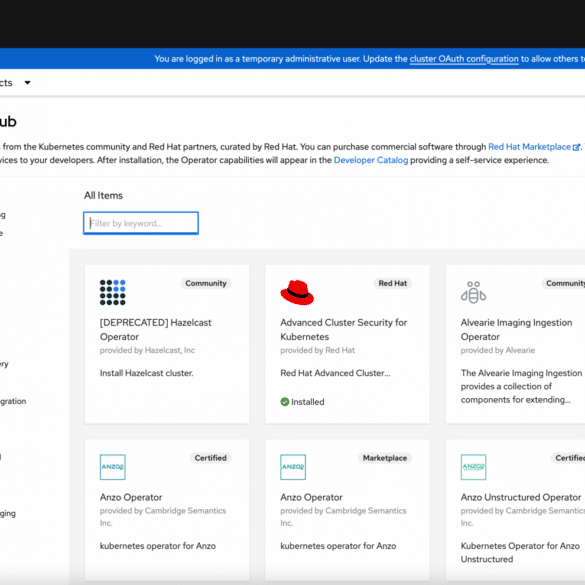
Task: Open the [DEPRECATED] Hazelcast Operator title
Action: (x=156, y=329)
